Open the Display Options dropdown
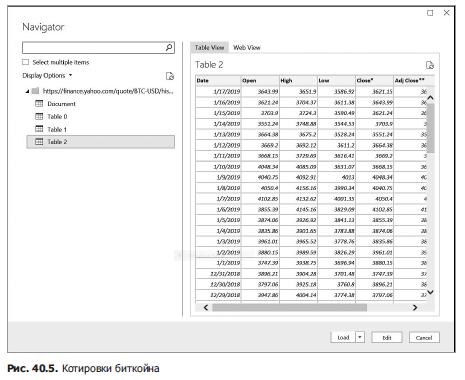The image size is (465, 380). (x=47, y=76)
